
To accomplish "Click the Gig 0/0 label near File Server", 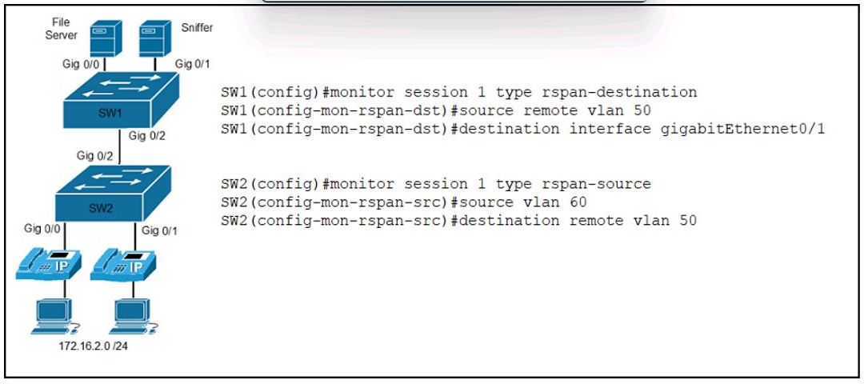I will [x=81, y=64].
